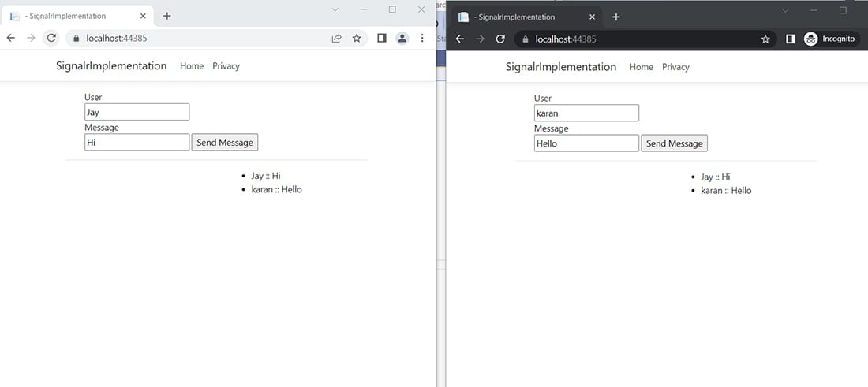
Task: Open three-dot Chrome menu in left window
Action: pos(422,38)
